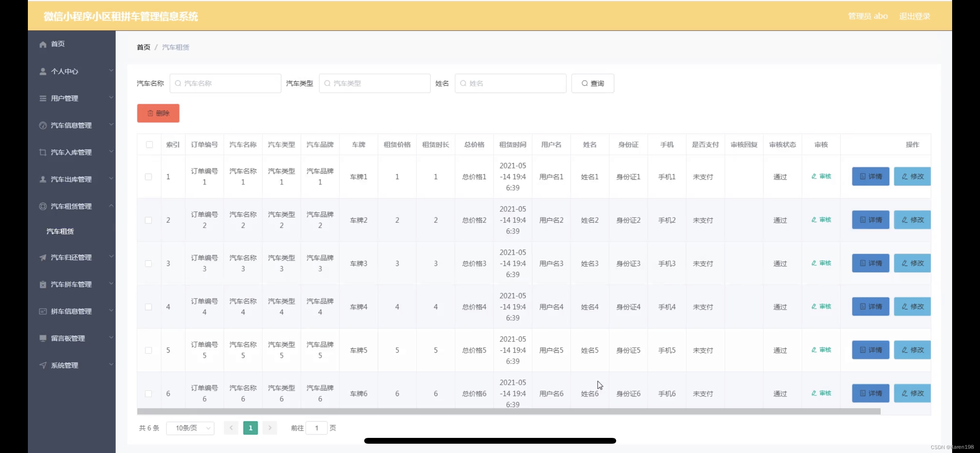Open the 留言板管理 menu
The image size is (980, 453).
coord(72,338)
